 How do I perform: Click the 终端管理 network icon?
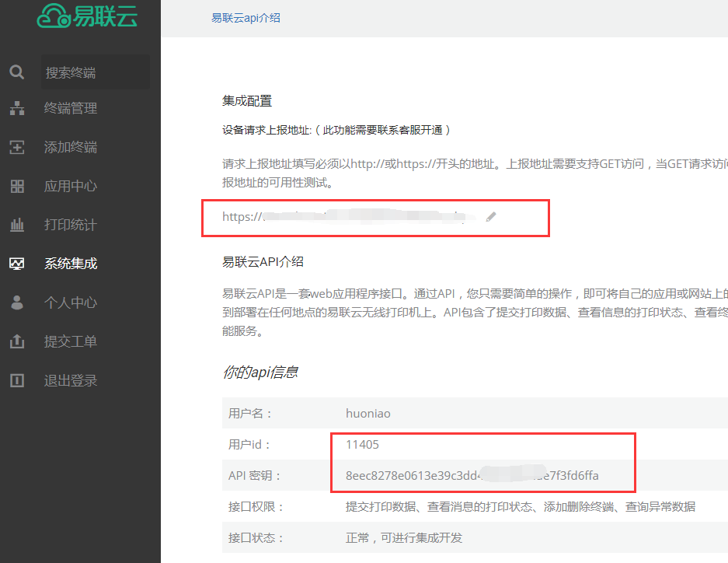point(17,108)
